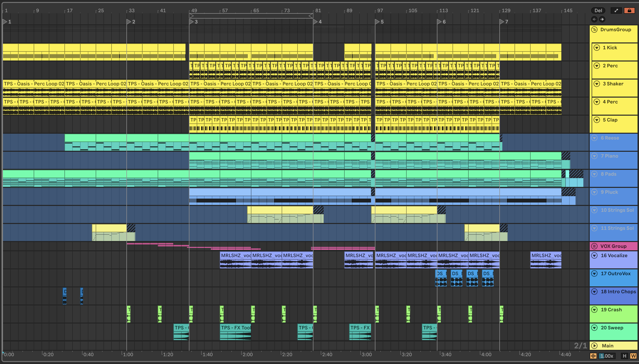Select locator 6 marker
Image resolution: width=639 pixels, height=364 pixels.
coord(439,22)
